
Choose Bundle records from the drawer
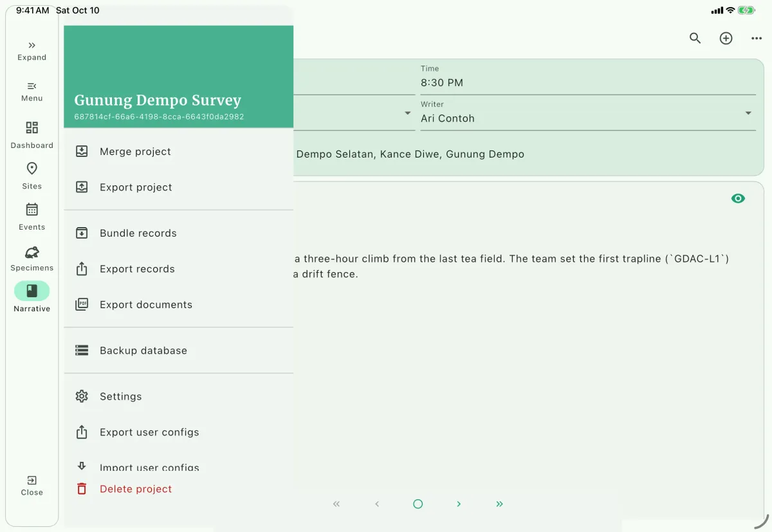point(179,233)
